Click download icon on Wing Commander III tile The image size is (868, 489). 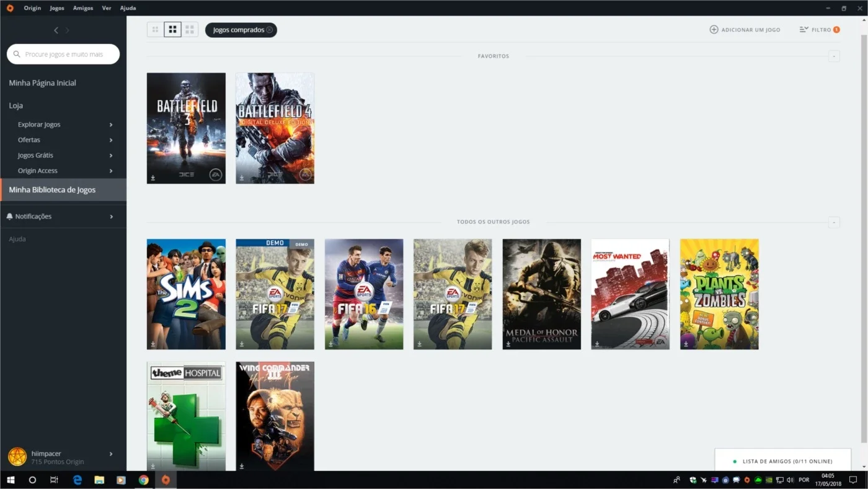(x=242, y=466)
